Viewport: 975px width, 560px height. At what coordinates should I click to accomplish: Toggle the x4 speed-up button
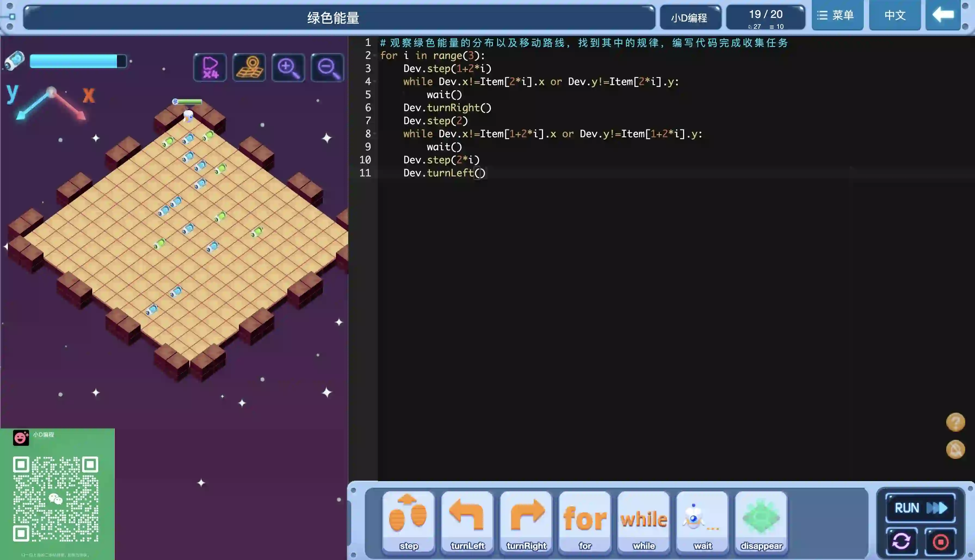tap(210, 68)
